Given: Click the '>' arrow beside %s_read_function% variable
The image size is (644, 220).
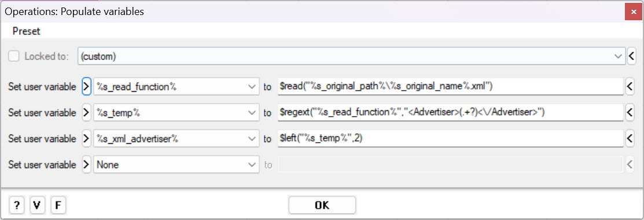Looking at the screenshot, I should tap(86, 87).
